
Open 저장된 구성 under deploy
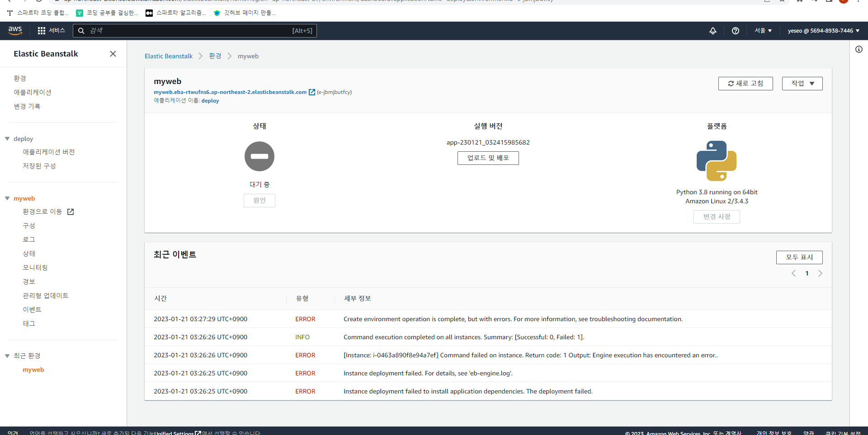pyautogui.click(x=39, y=166)
